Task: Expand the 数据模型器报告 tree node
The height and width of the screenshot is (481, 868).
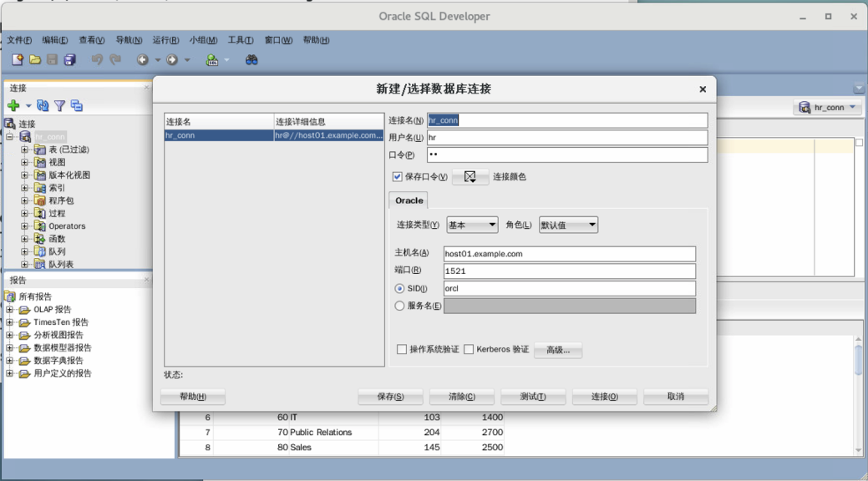Action: coord(9,348)
